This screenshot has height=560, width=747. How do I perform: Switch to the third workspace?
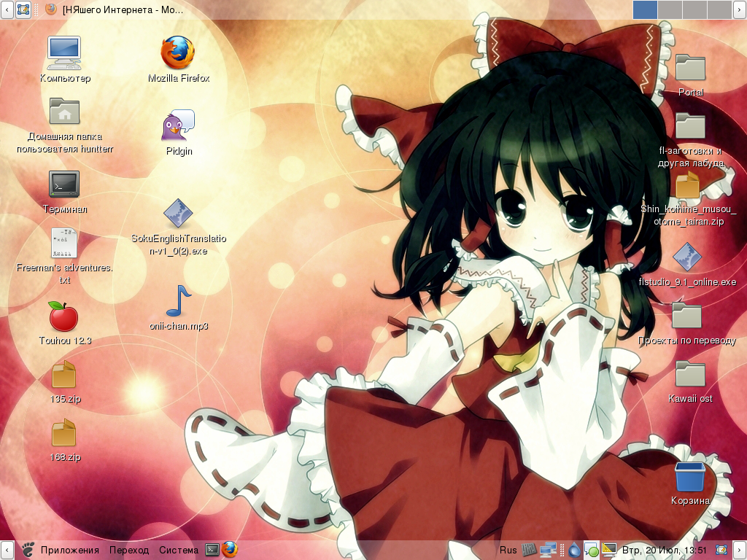694,9
